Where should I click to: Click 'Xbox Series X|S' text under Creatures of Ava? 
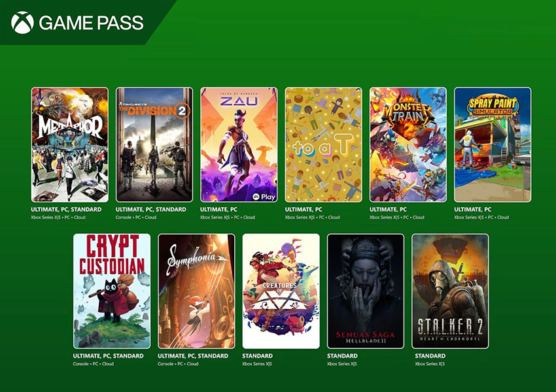tap(257, 364)
